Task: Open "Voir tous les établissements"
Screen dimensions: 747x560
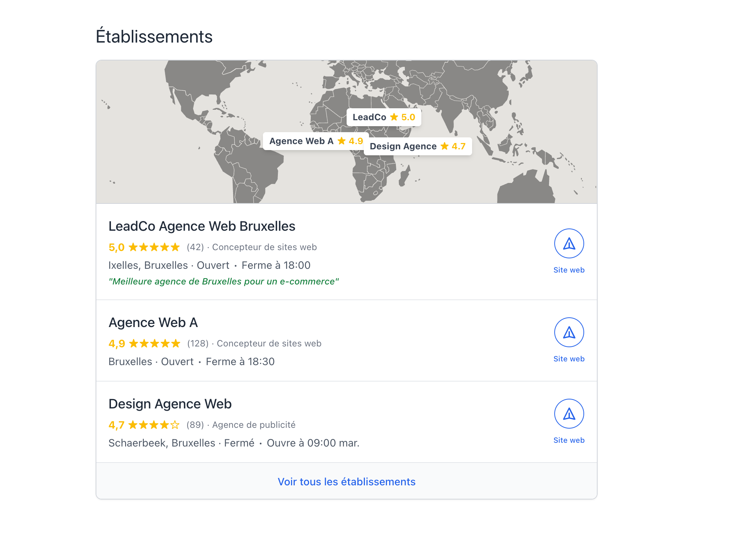Action: pos(346,481)
